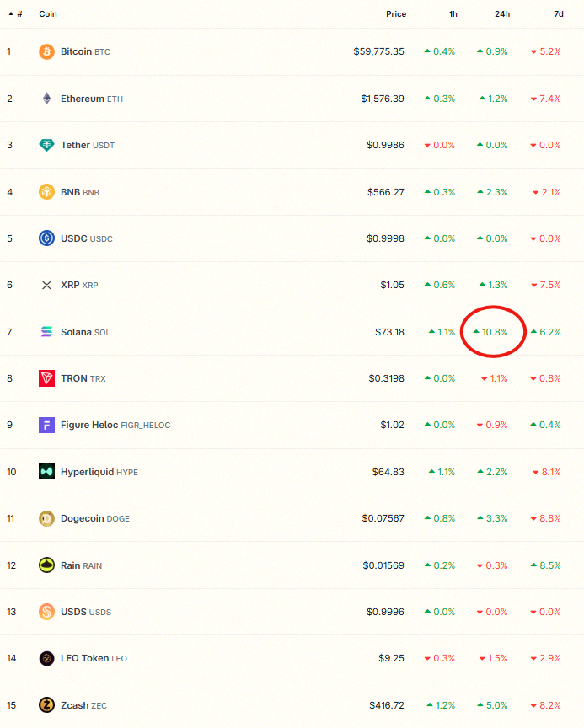Screen dimensions: 584x728
Task: Open the Figure Heloc FIGR_HELOC link
Action: tap(115, 425)
